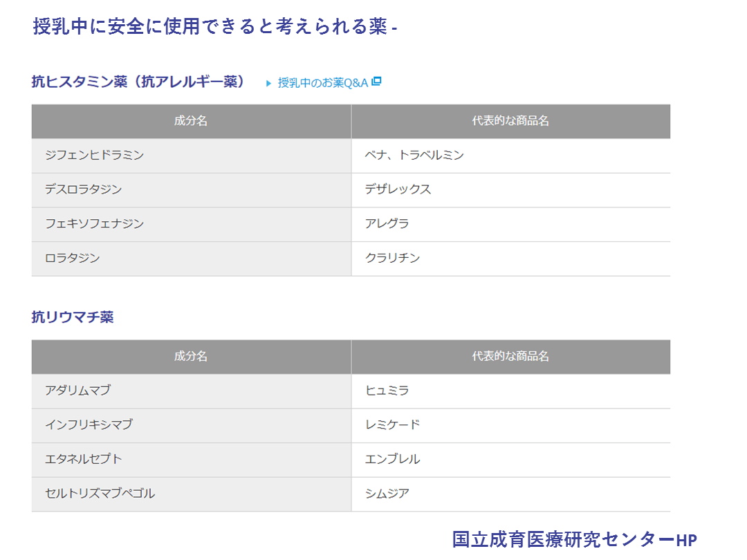Image resolution: width=747 pixels, height=560 pixels.
Task: Click the external link icon beside Q&A
Action: (x=376, y=82)
